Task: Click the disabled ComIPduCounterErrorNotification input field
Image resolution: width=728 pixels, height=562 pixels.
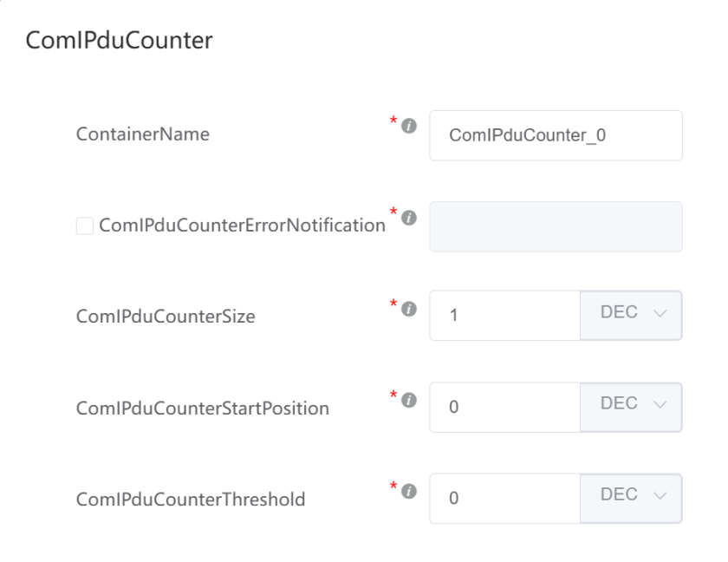Action: click(556, 226)
